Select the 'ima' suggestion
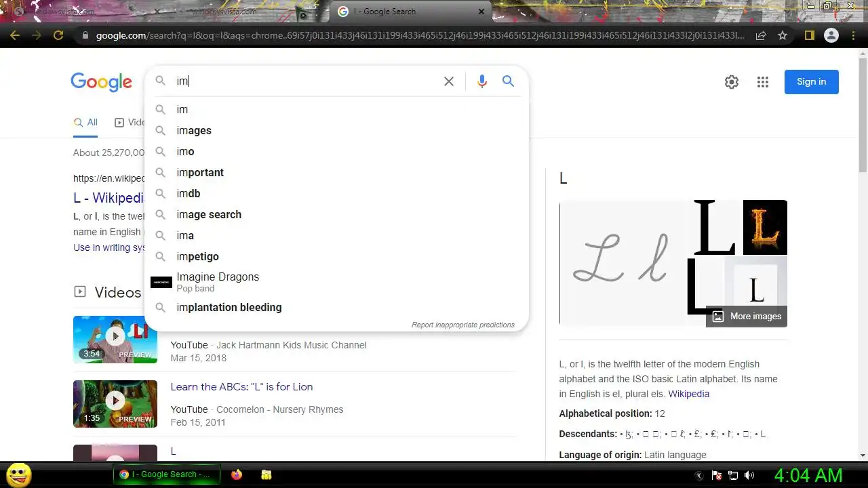Viewport: 868px width, 488px height. point(336,235)
